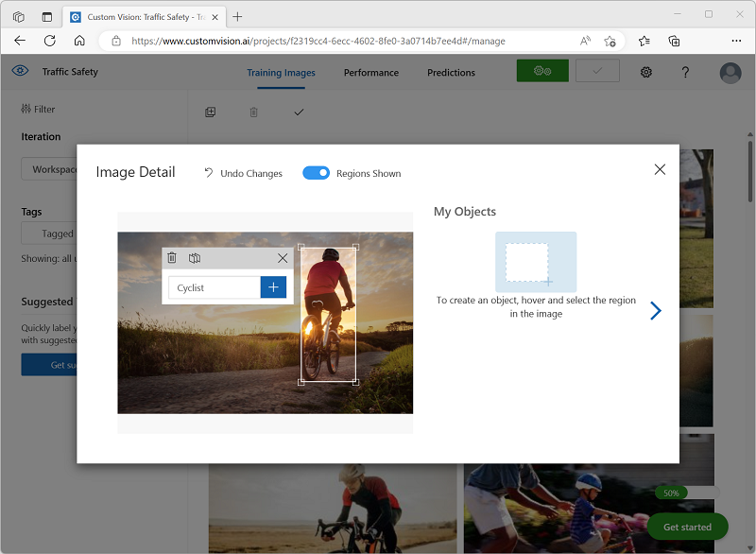
Task: Close the Cyclist tag popup
Action: click(283, 258)
